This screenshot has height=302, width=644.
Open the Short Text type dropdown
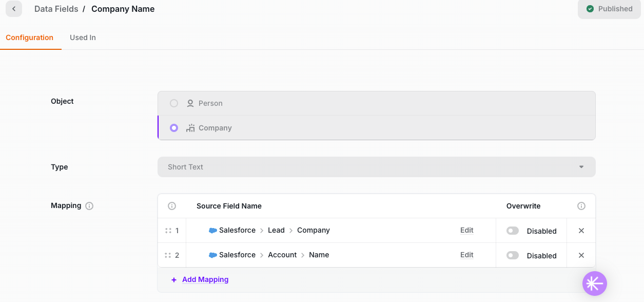pos(377,167)
